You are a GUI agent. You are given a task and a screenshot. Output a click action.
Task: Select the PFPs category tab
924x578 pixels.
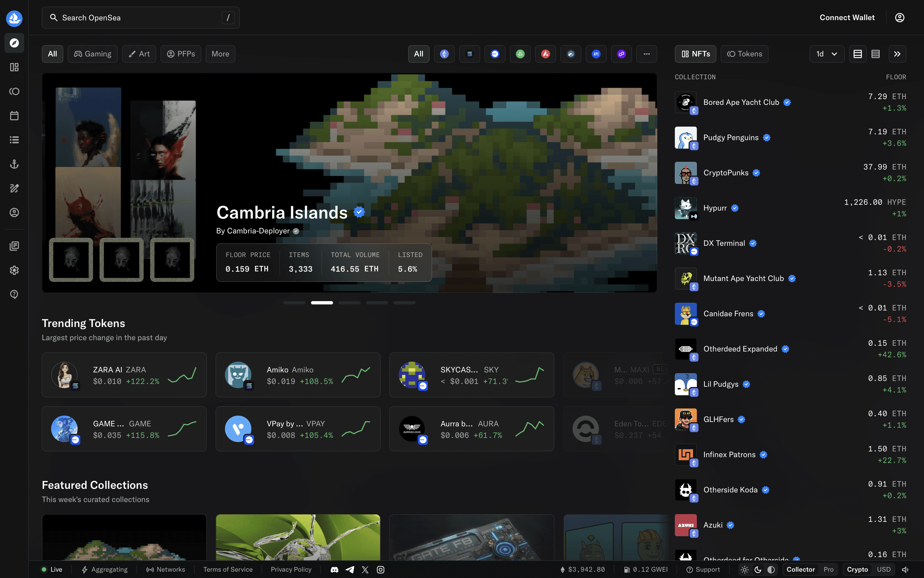tap(181, 54)
